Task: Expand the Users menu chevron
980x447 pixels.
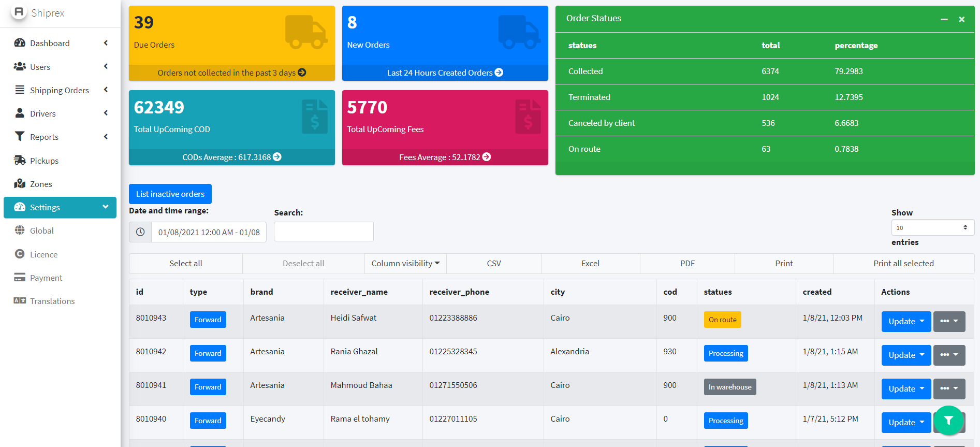Action: pyautogui.click(x=106, y=66)
